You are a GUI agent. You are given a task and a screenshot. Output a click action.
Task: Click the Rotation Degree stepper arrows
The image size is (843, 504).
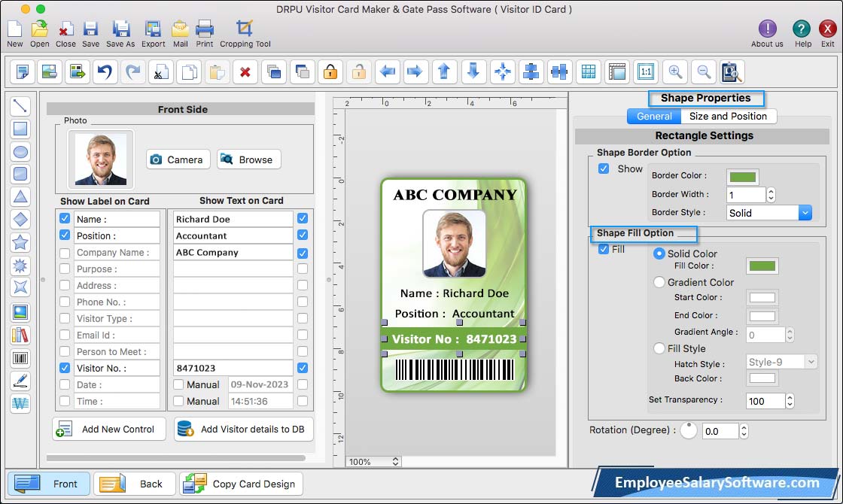744,431
